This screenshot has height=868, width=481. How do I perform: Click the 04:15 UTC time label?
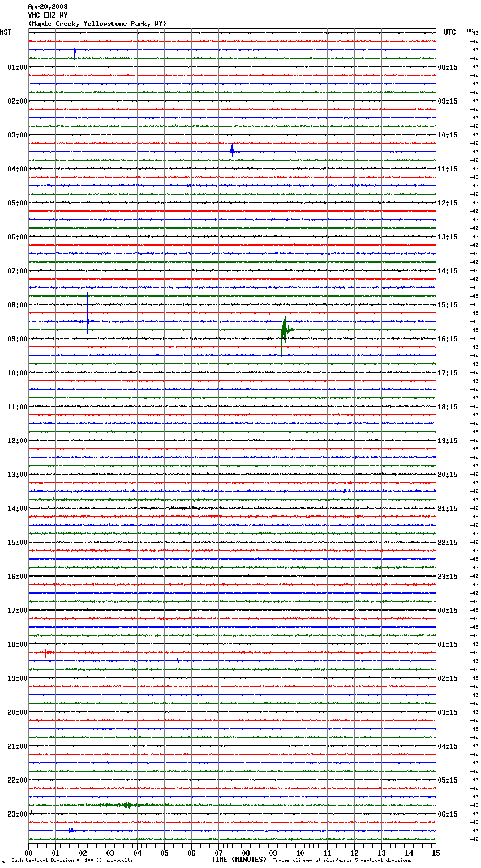point(448,746)
